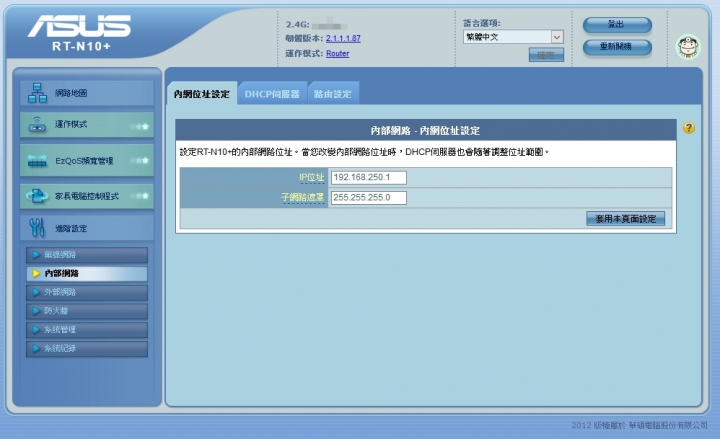
Task: Click arrow icon beside 防火牆
Action: tap(36, 311)
